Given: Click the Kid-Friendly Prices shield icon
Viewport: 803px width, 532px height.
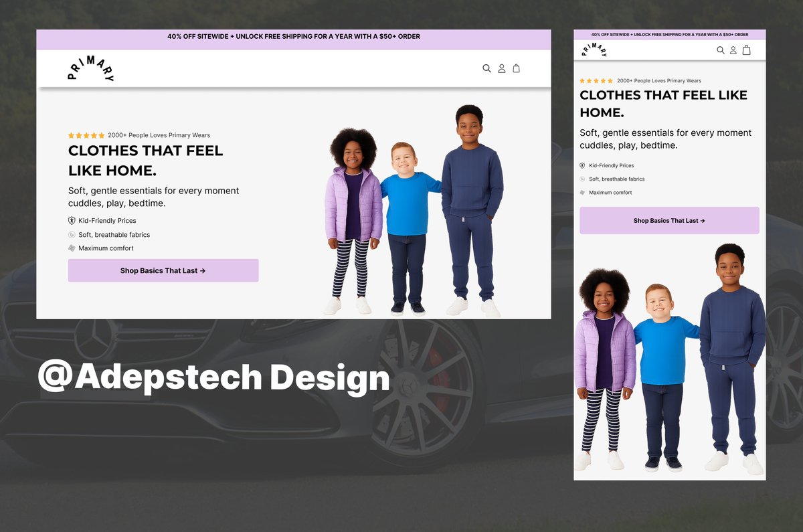Looking at the screenshot, I should pos(72,220).
